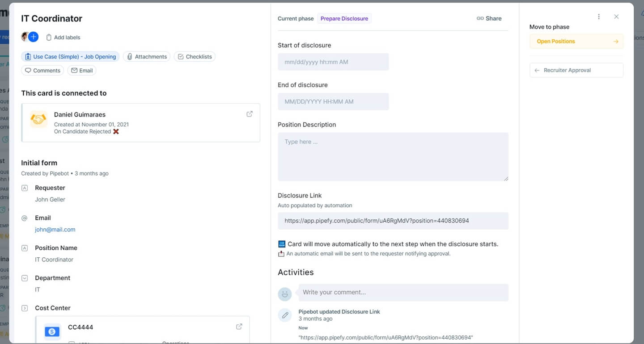
Task: Move card to Open Positions phase
Action: (x=576, y=42)
